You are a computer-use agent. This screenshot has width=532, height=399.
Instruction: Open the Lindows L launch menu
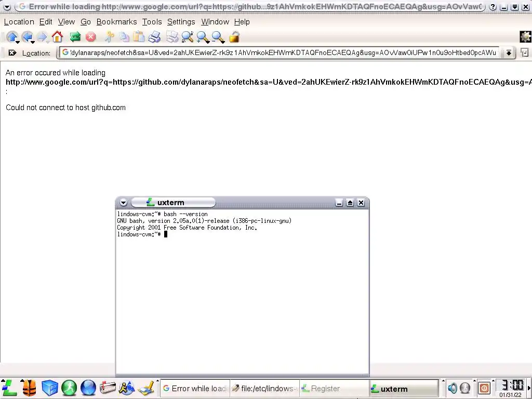click(9, 388)
